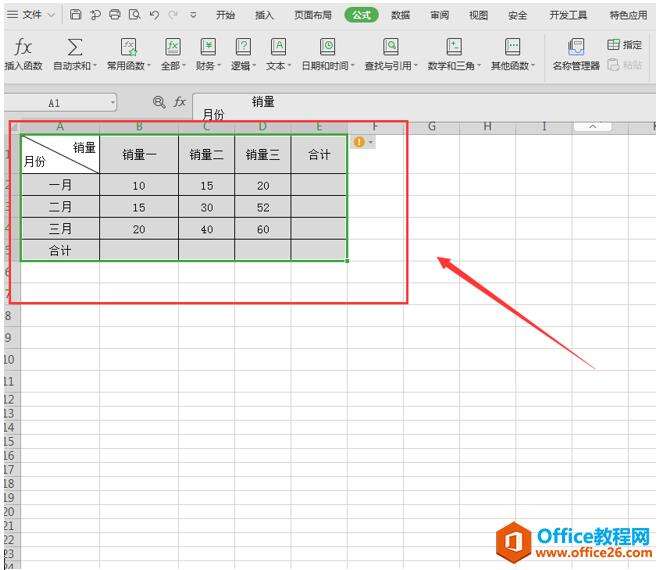Select the 三月 row label cell
Screen dimensions: 659x570
(x=60, y=228)
